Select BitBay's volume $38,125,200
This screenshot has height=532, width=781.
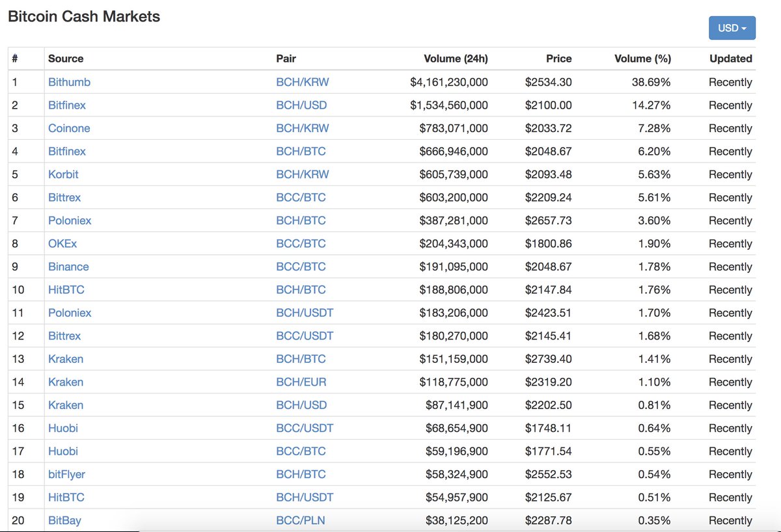pos(457,520)
